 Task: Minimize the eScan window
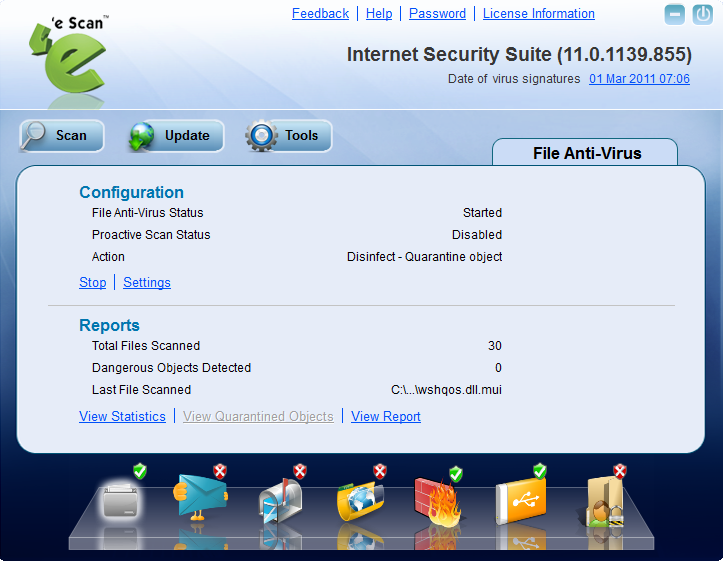(x=675, y=15)
